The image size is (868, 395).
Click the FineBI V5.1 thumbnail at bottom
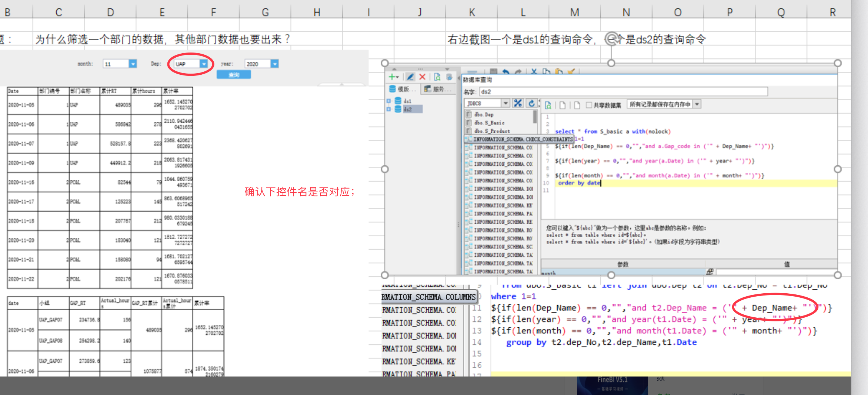coord(612,385)
